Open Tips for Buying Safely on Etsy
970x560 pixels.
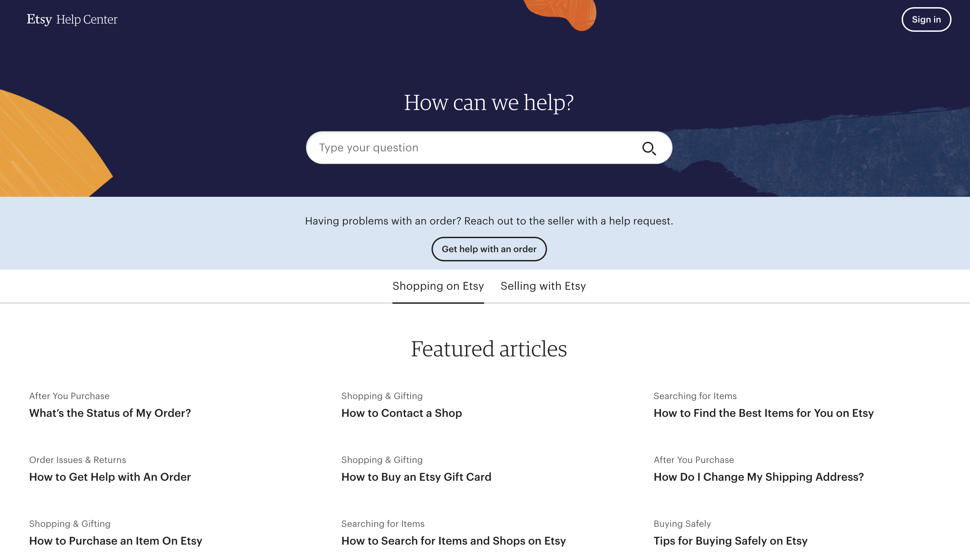pyautogui.click(x=730, y=541)
